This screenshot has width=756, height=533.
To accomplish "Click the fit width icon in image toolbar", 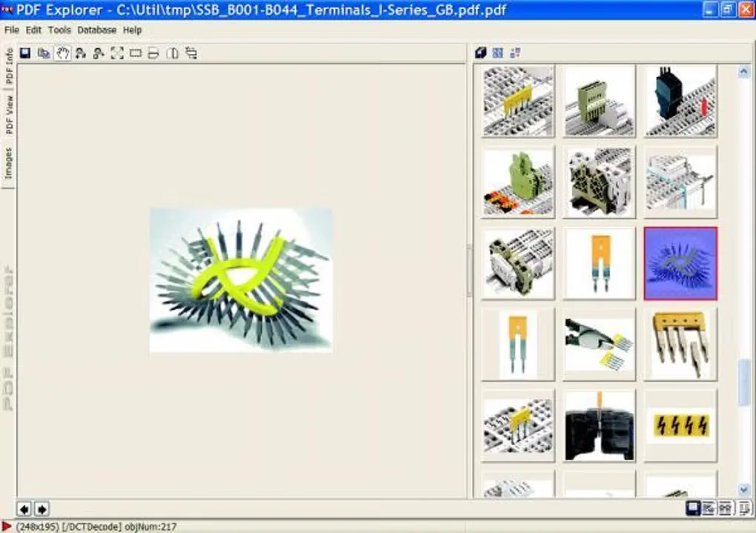I will [x=153, y=53].
